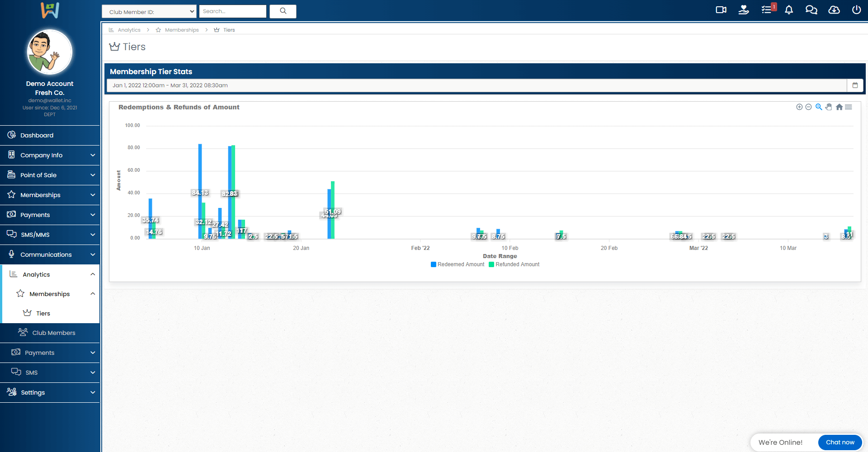The height and width of the screenshot is (452, 868).
Task: Click the cloud download icon
Action: (x=834, y=10)
